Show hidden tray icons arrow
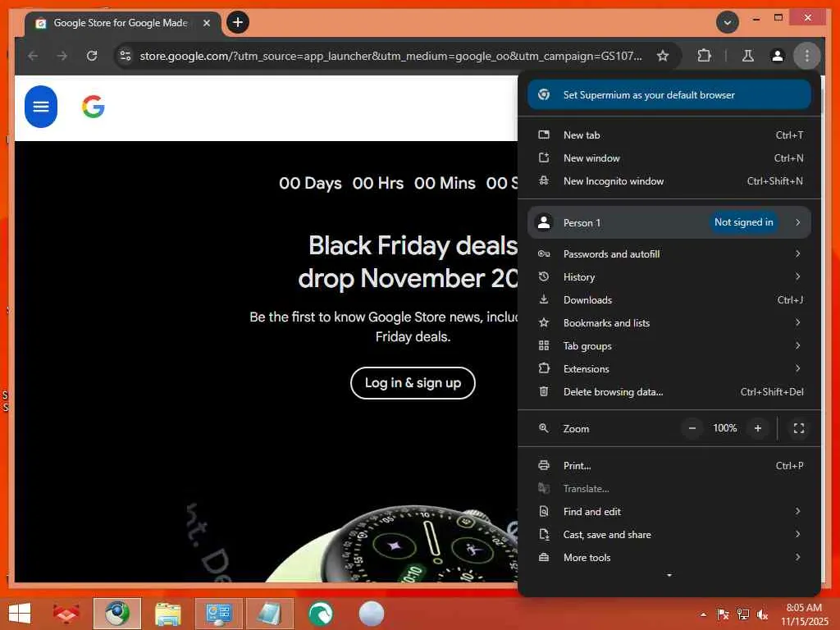 (x=703, y=614)
